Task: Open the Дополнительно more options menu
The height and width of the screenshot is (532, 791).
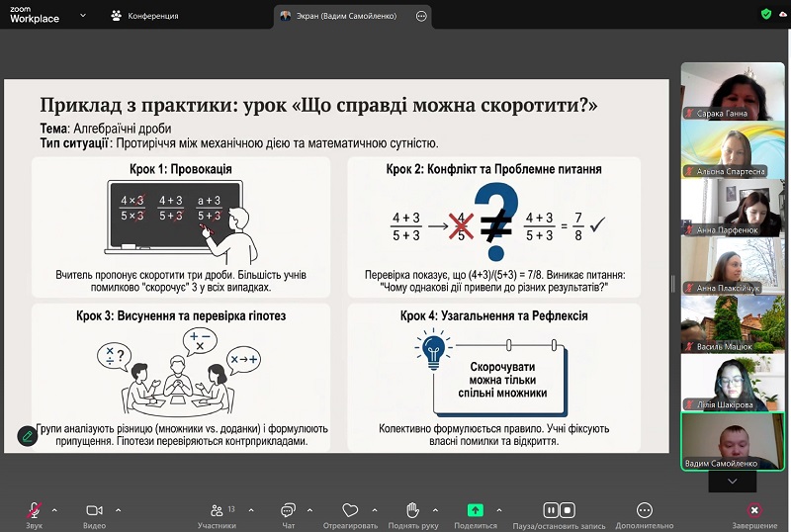Action: coord(645,512)
